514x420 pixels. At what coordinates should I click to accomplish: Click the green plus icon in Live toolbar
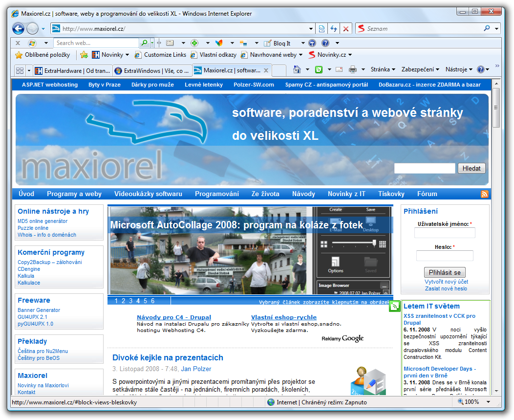[194, 43]
